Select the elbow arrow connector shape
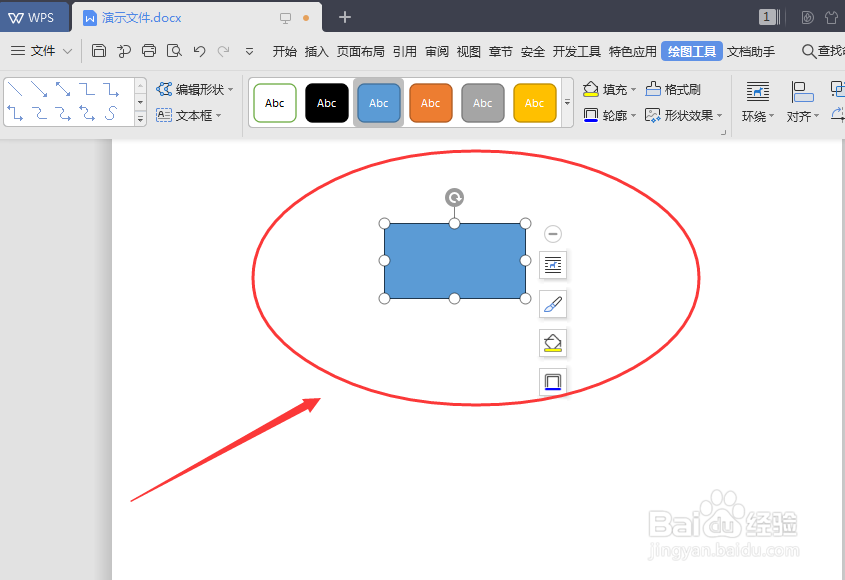The image size is (845, 580). point(111,89)
